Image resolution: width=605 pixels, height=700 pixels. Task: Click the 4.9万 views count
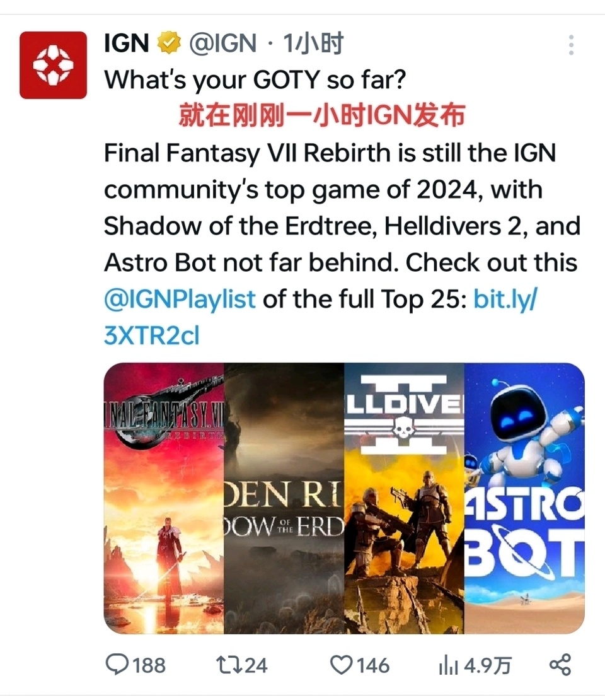point(487,665)
